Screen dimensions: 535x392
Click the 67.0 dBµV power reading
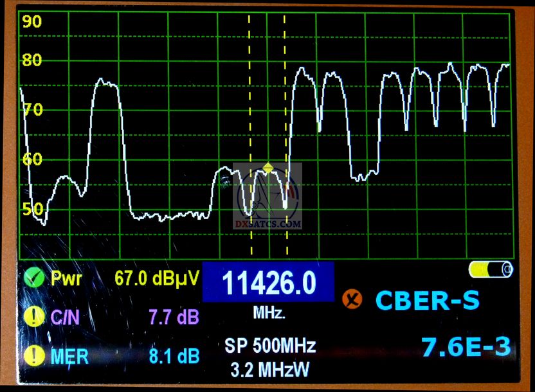click(157, 278)
